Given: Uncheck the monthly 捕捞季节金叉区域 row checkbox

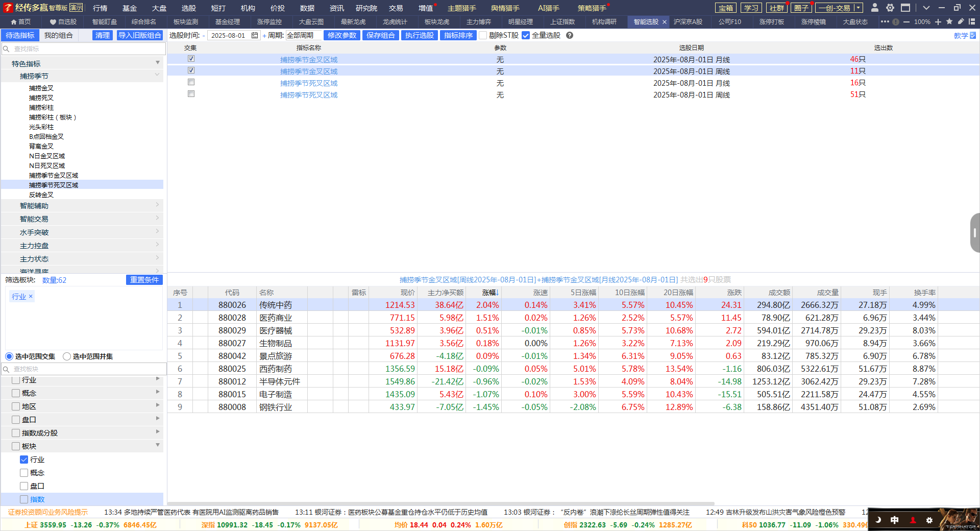Looking at the screenshot, I should click(191, 59).
